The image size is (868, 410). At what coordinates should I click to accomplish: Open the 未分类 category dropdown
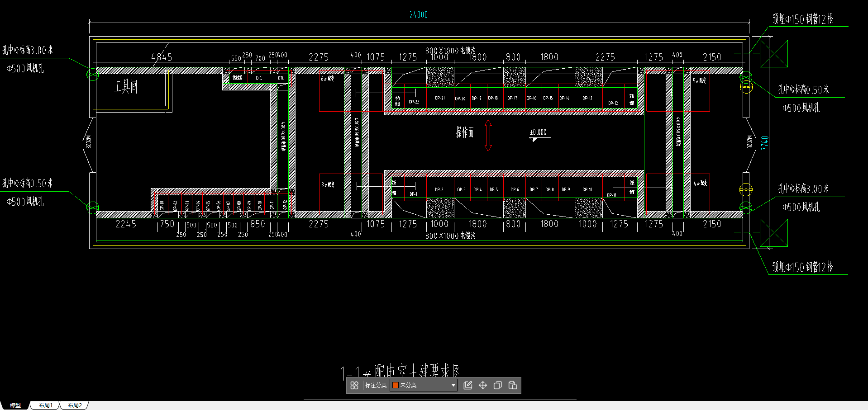point(424,385)
